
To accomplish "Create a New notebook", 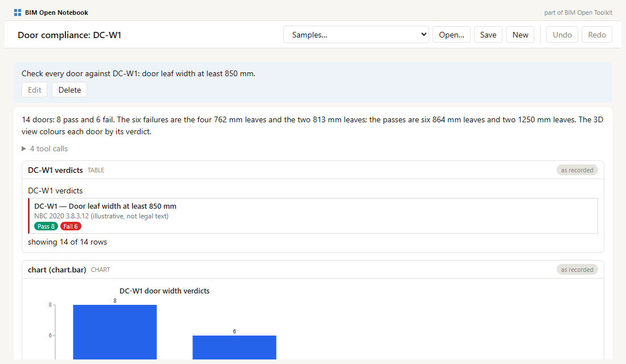I will click(520, 35).
